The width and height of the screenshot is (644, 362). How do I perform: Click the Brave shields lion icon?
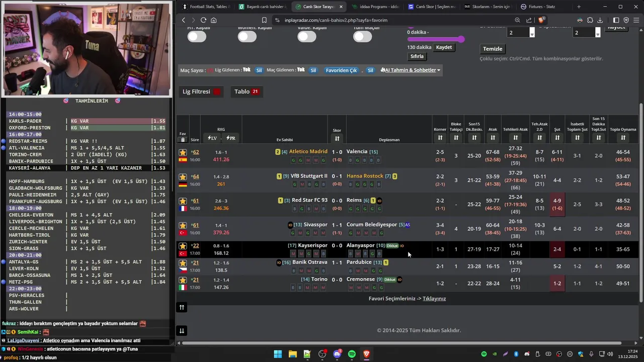pyautogui.click(x=542, y=20)
